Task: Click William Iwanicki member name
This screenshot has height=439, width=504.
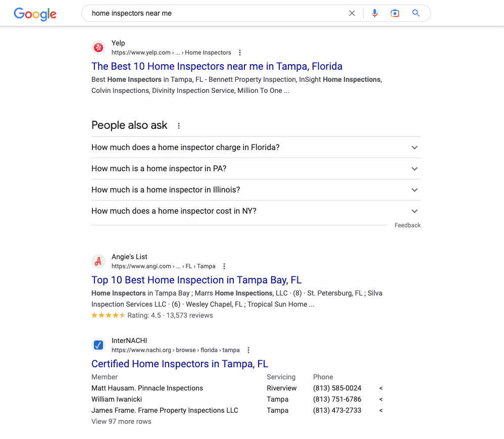Action: coord(116,399)
